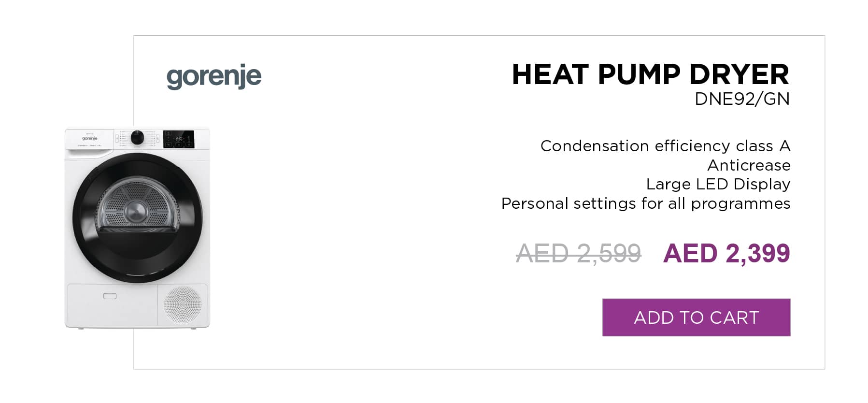Click Personal settings for all programmes text

coord(646,203)
